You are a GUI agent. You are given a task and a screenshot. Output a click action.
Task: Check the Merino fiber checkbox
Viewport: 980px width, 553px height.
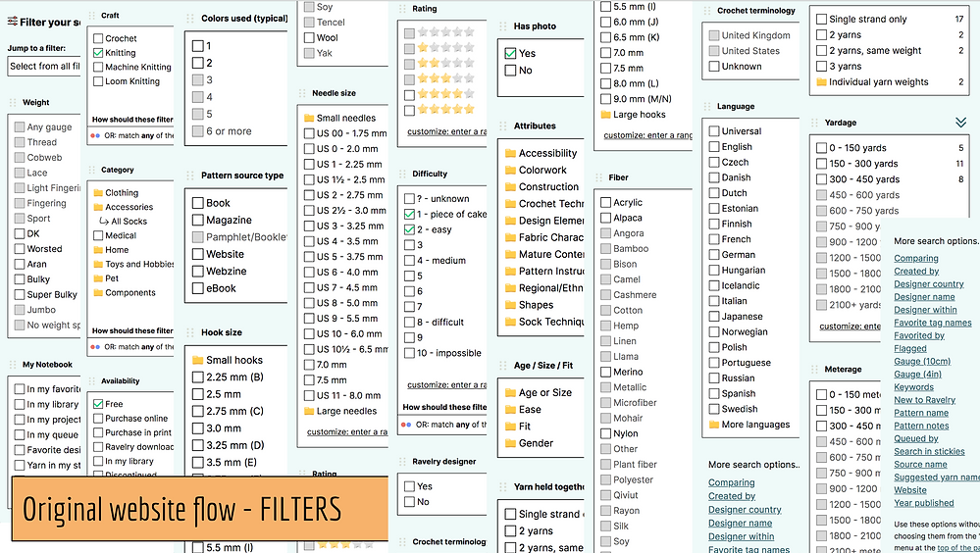coord(605,372)
